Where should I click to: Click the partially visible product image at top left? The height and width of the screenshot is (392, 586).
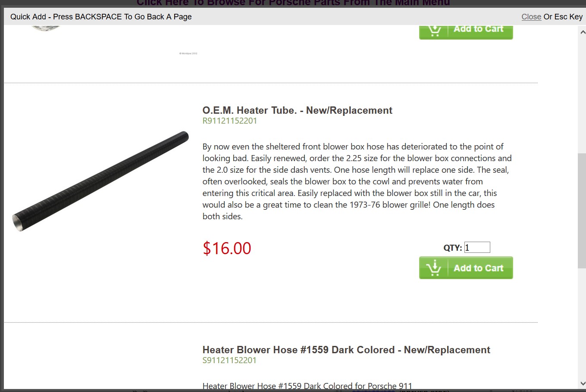(45, 28)
